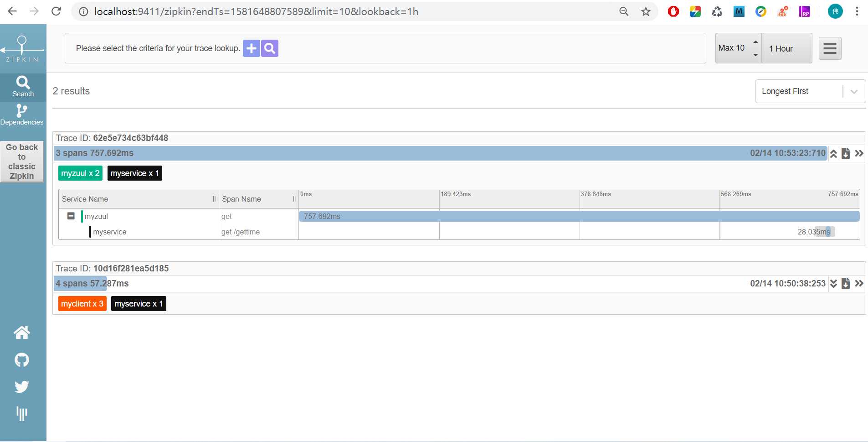Decrease the Max 10 limit stepper
868x442 pixels.
(x=755, y=55)
